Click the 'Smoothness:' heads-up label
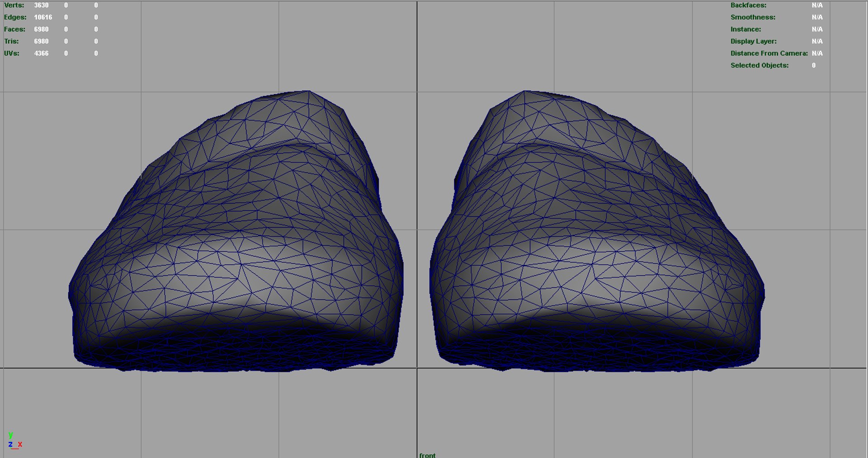The width and height of the screenshot is (868, 458). (x=753, y=17)
